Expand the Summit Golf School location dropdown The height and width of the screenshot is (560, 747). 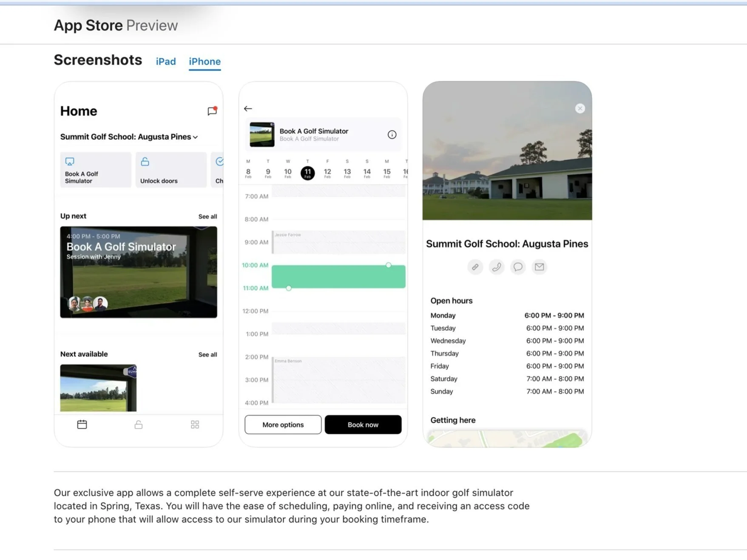click(129, 137)
